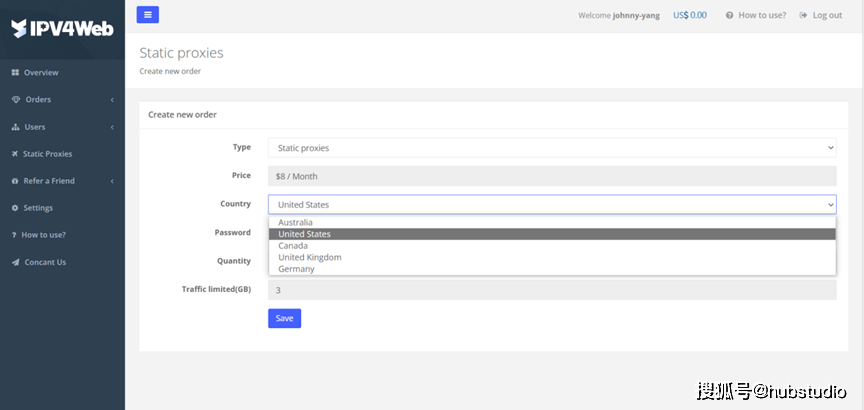Click the Overview grid icon in sidebar
This screenshot has width=864, height=410.
click(x=15, y=73)
